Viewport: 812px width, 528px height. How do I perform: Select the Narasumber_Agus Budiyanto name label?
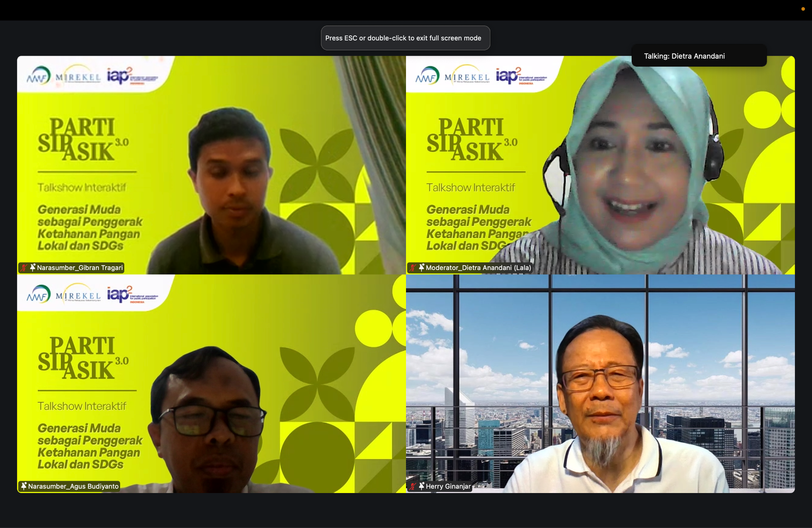click(73, 486)
